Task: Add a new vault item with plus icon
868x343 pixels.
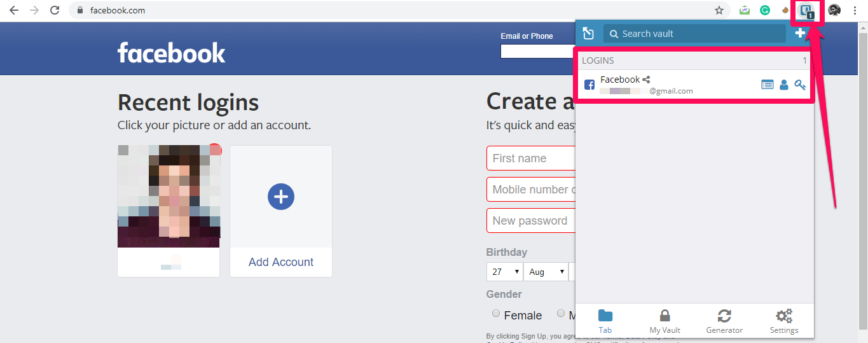Action: [800, 33]
